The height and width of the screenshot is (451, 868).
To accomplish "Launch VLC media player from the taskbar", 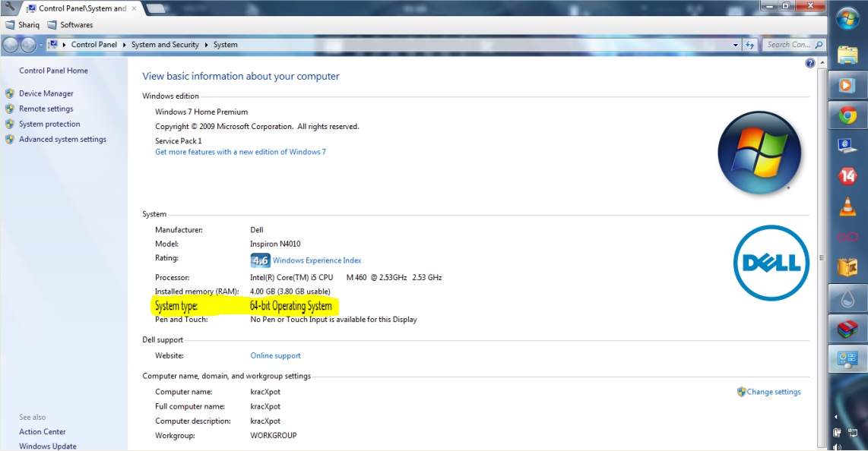I will click(x=847, y=207).
